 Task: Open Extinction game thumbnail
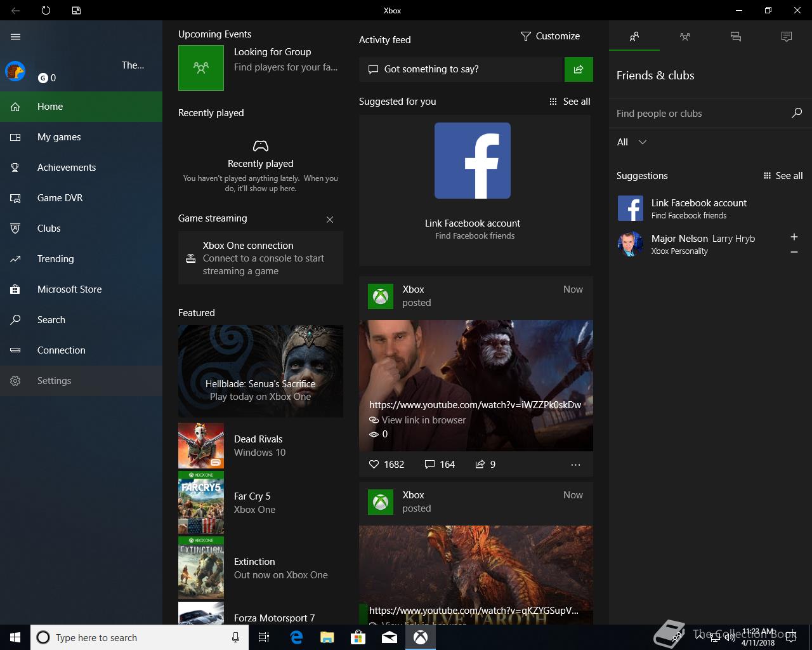tap(201, 568)
